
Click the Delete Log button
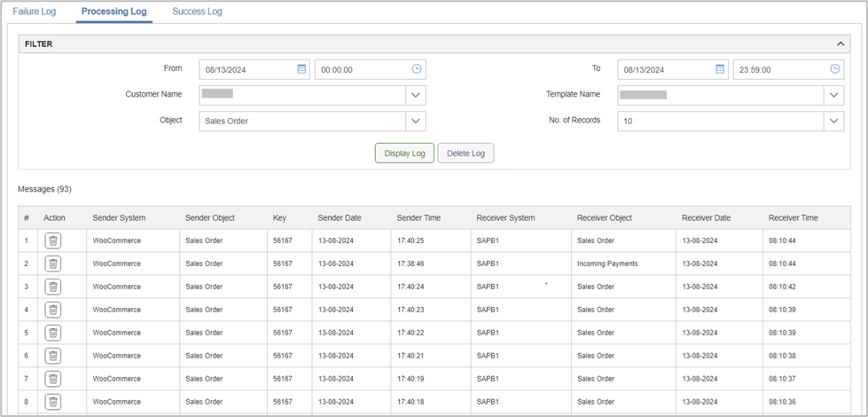pos(465,153)
